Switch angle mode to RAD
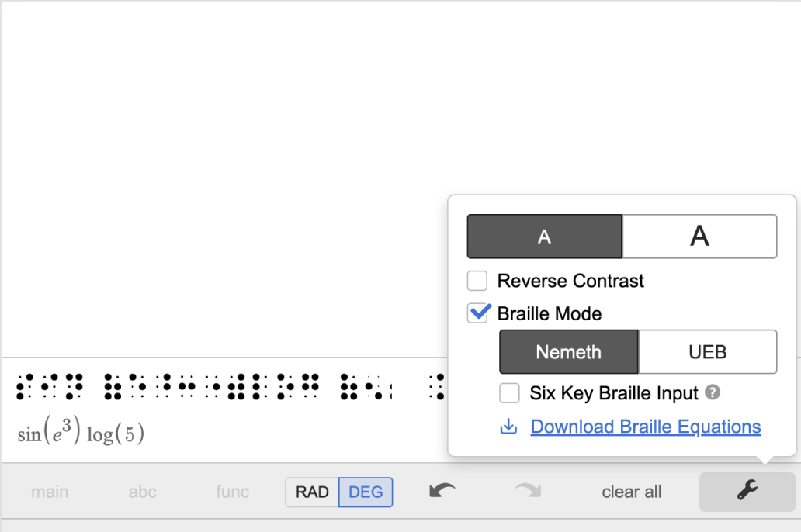This screenshot has height=532, width=801. (x=312, y=492)
